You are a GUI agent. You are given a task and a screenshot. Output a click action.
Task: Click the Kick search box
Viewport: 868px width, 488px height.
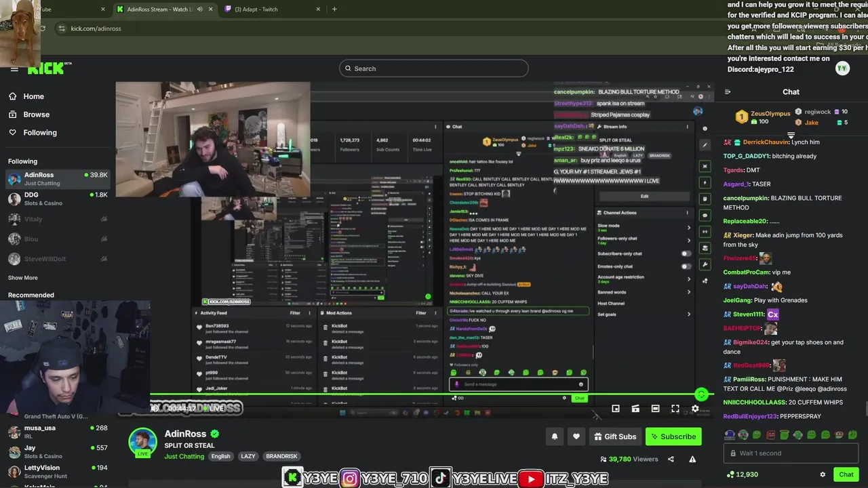tap(434, 68)
